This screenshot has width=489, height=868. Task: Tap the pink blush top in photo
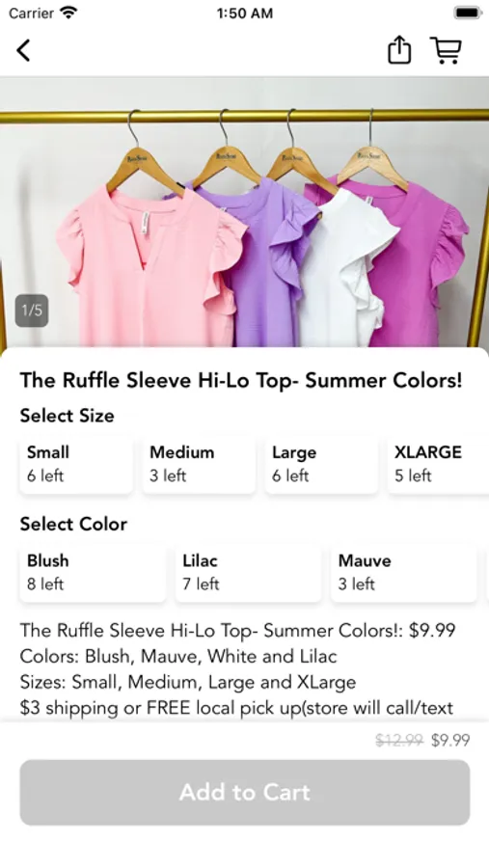[x=147, y=266]
